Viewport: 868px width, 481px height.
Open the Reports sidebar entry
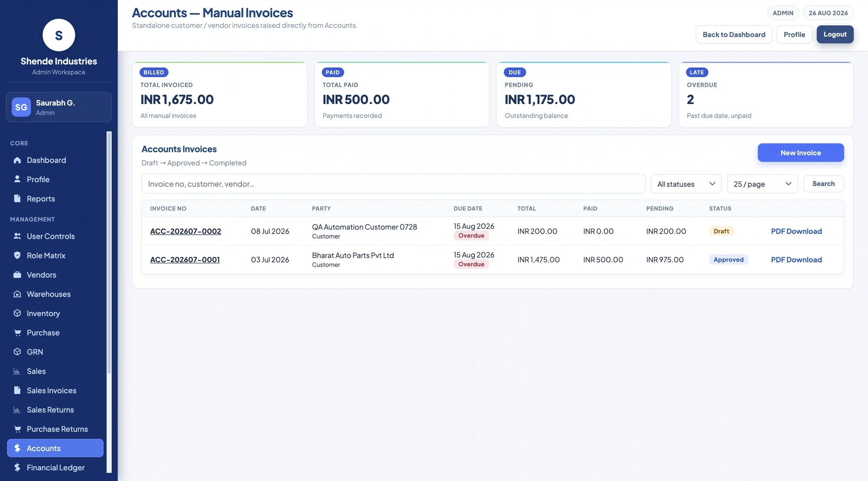coord(55,199)
